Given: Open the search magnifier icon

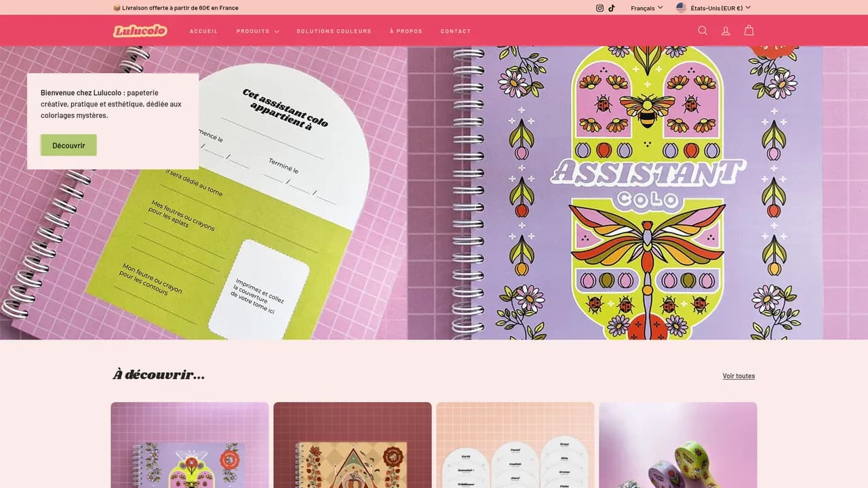Looking at the screenshot, I should [703, 30].
